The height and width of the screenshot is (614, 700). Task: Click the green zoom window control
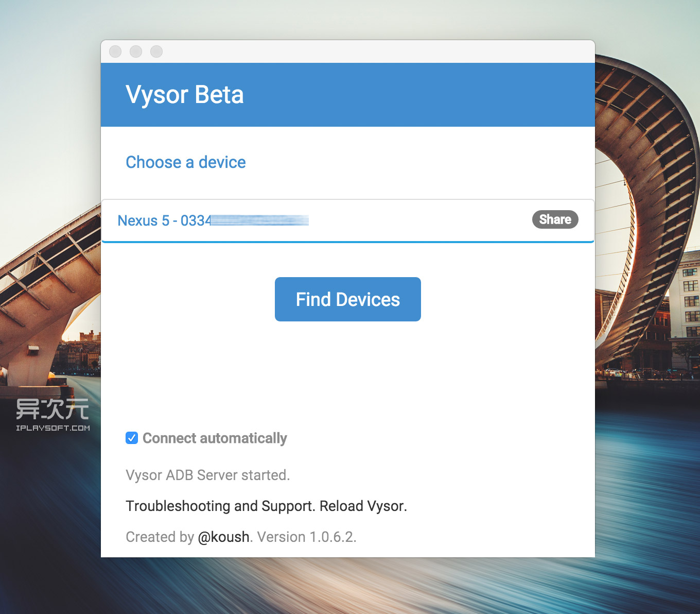point(156,52)
